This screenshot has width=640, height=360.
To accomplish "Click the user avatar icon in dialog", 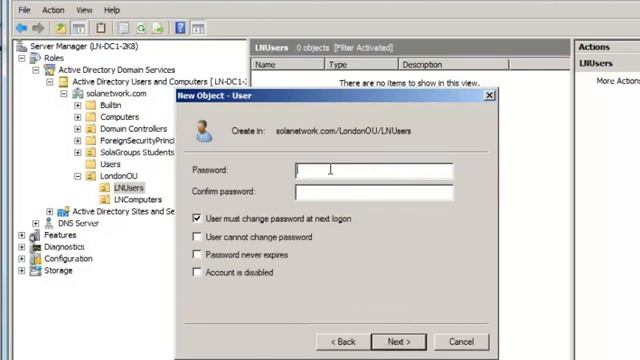I will pos(204,131).
